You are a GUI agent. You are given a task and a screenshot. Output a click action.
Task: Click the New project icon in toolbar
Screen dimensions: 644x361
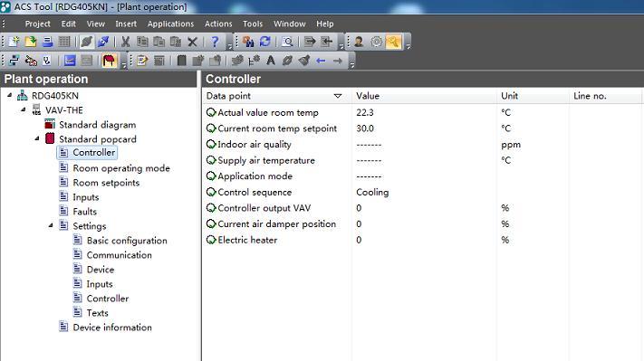14,42
